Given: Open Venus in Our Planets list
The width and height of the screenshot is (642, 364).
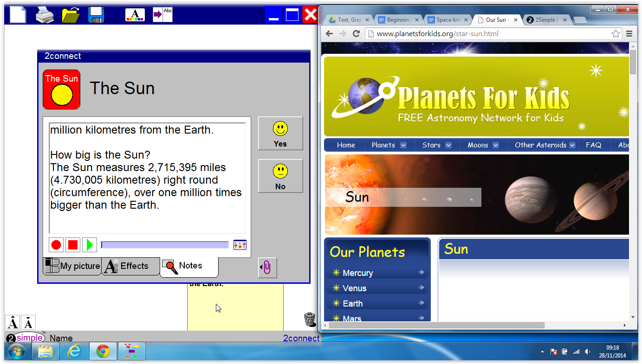Looking at the screenshot, I should point(378,288).
